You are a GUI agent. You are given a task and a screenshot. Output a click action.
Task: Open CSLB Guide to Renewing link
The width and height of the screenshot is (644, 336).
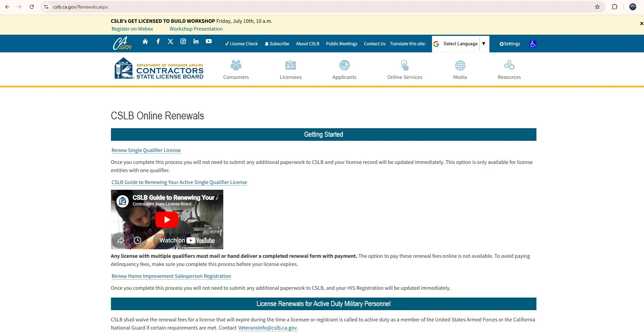[x=179, y=182]
